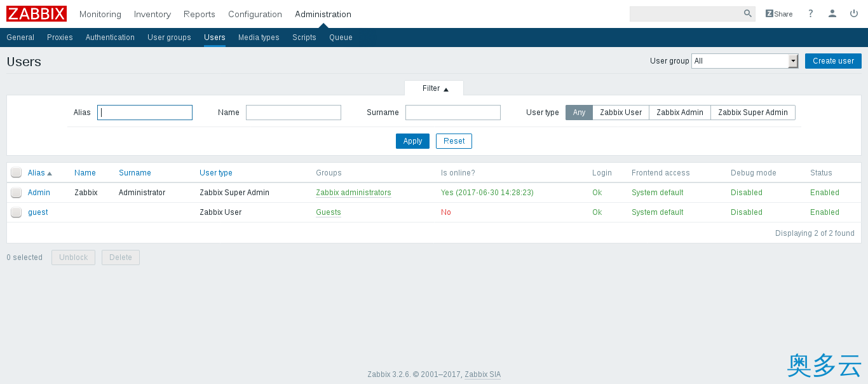
Task: Go to the Authentication submenu
Action: 110,38
